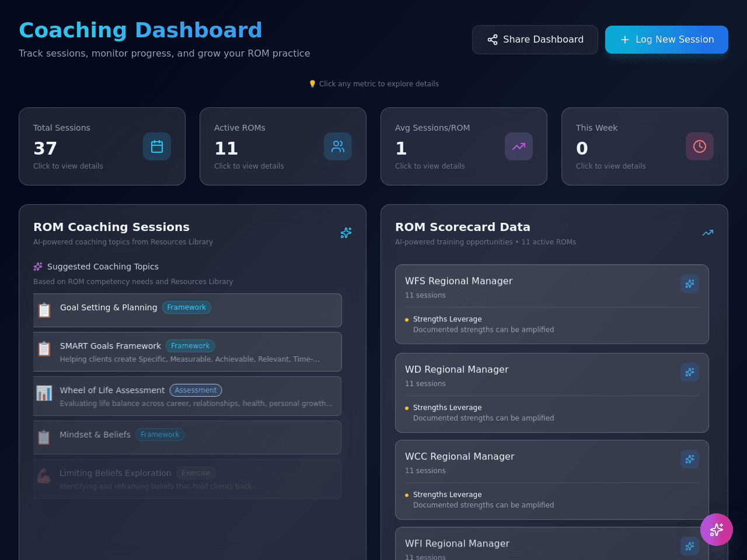
Task: Select the Wheel of Life Assessment topic
Action: pyautogui.click(x=187, y=396)
